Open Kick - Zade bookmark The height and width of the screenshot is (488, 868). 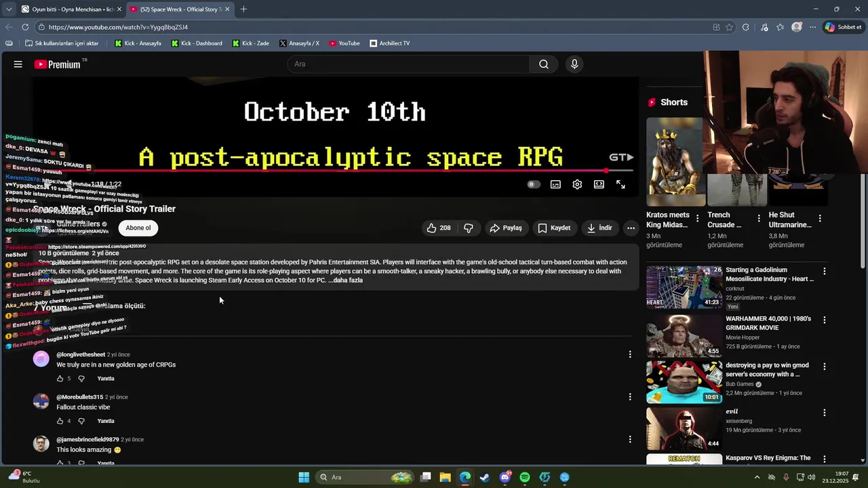pyautogui.click(x=251, y=43)
